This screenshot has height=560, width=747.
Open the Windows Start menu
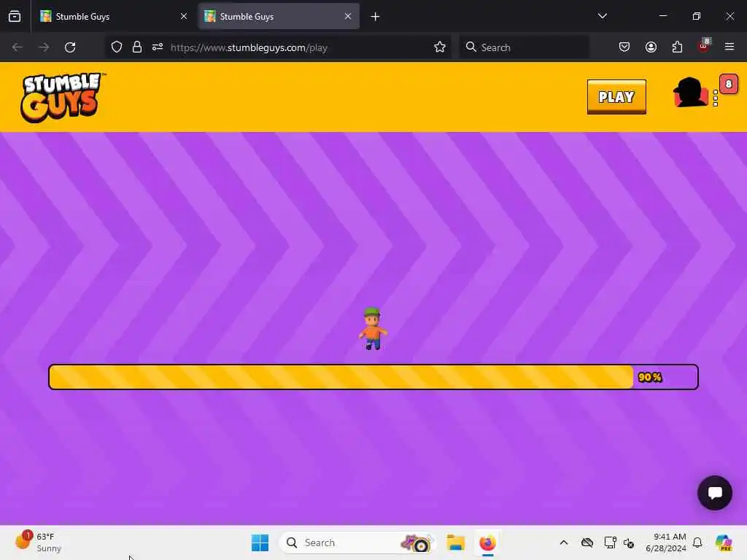(260, 542)
